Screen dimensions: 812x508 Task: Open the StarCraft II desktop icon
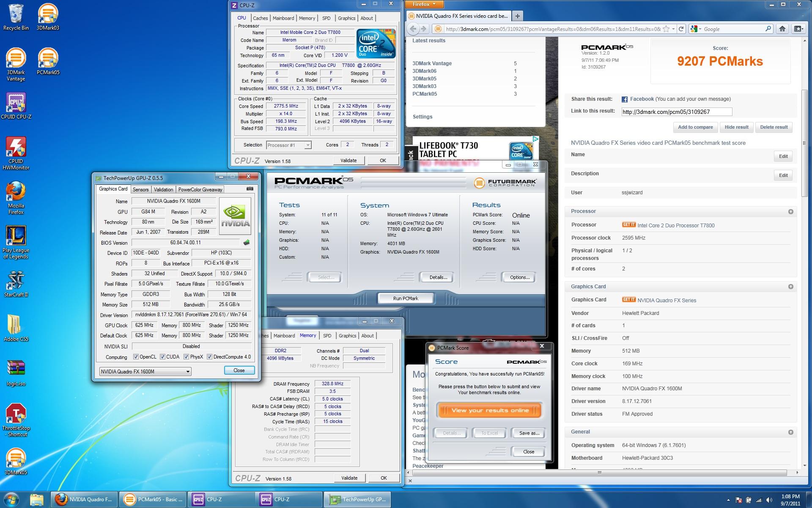click(16, 284)
